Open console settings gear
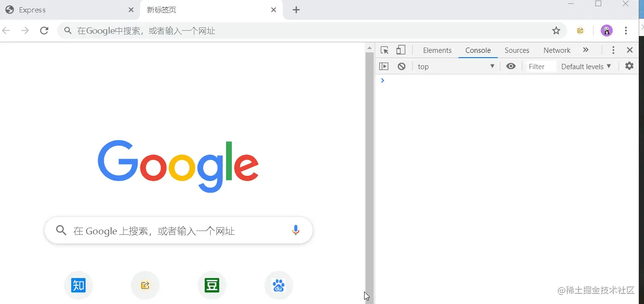The height and width of the screenshot is (304, 644). 629,66
